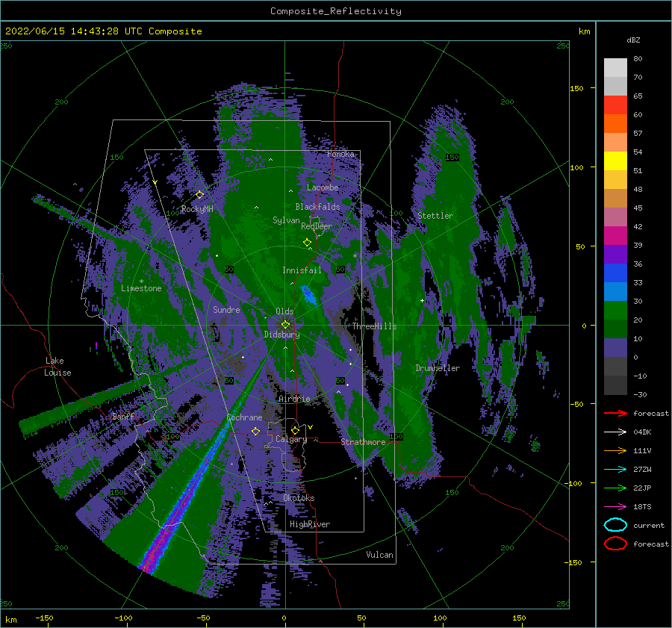Click the Ponoka city label

click(340, 154)
